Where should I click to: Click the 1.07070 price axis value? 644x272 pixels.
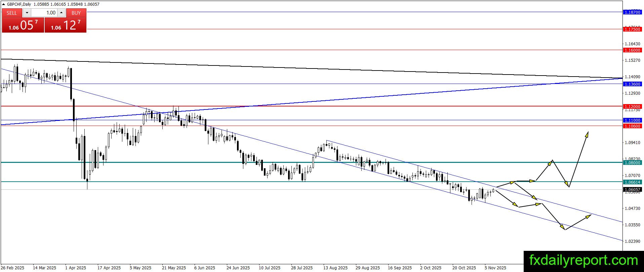632,176
